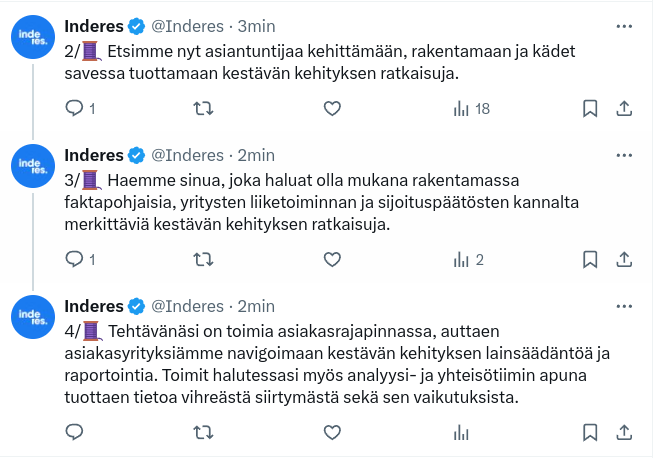This screenshot has width=658, height=458.
Task: Open the 2min timestamp on 3/ tweet
Action: [x=257, y=155]
